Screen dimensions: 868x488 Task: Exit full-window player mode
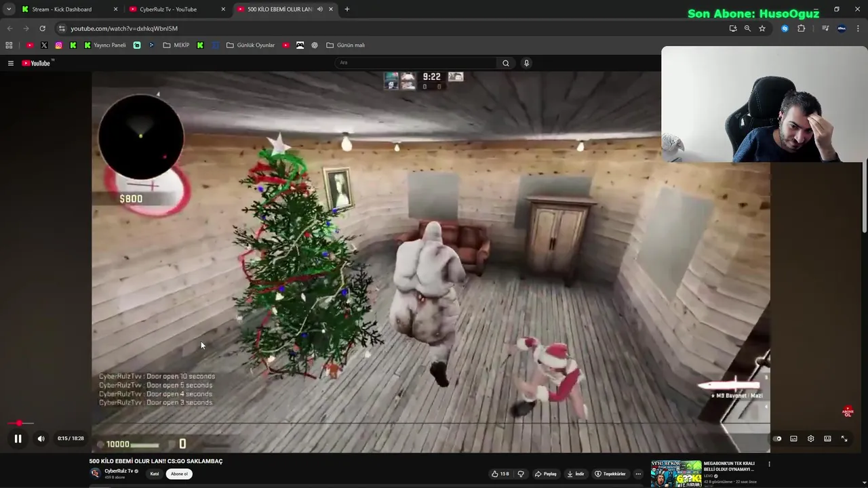coord(844,439)
